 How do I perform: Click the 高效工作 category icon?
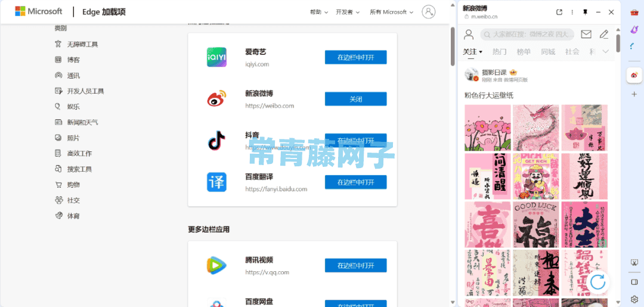(58, 154)
